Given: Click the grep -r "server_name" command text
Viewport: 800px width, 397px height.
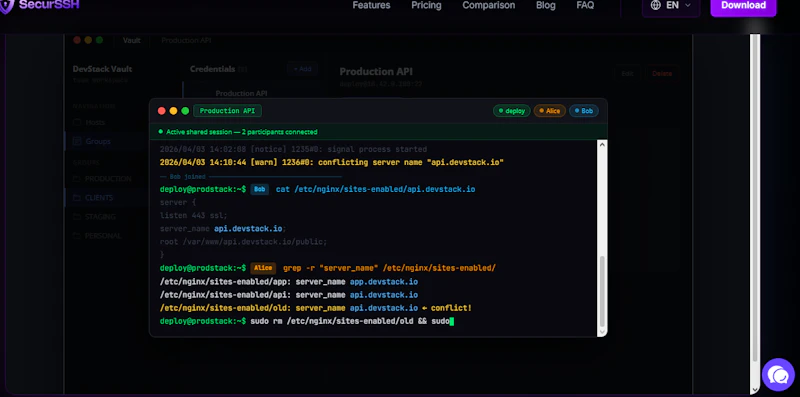Looking at the screenshot, I should pos(389,268).
